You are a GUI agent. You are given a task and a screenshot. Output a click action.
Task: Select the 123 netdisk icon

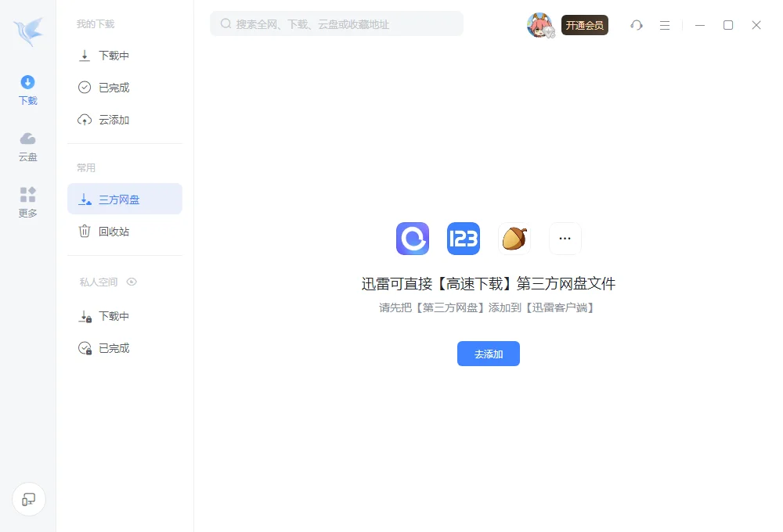pyautogui.click(x=464, y=239)
